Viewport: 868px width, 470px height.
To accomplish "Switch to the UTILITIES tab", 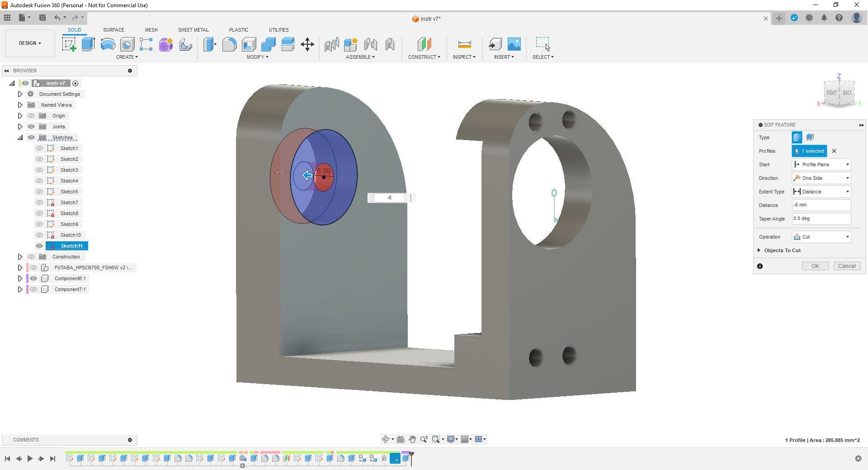I will (x=278, y=30).
